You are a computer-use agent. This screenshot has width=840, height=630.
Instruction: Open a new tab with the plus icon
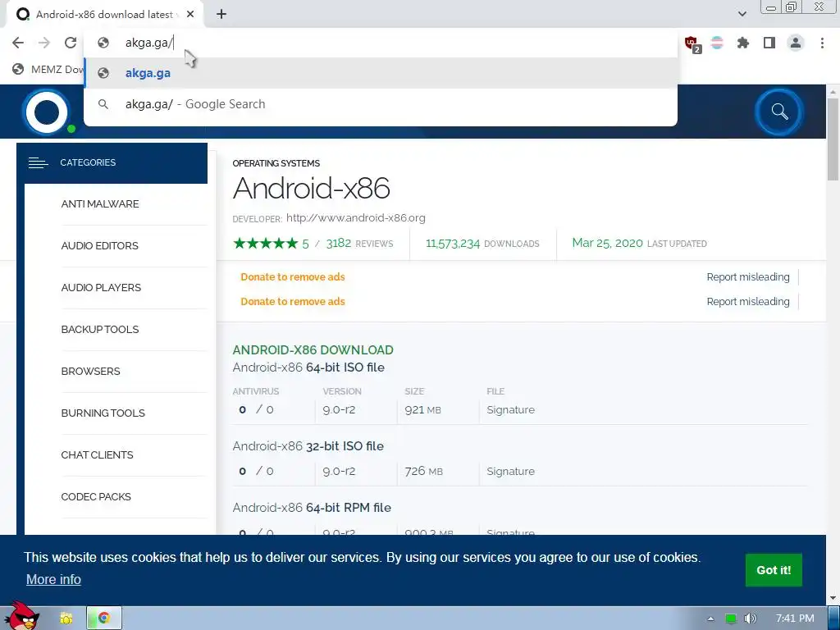coord(221,14)
